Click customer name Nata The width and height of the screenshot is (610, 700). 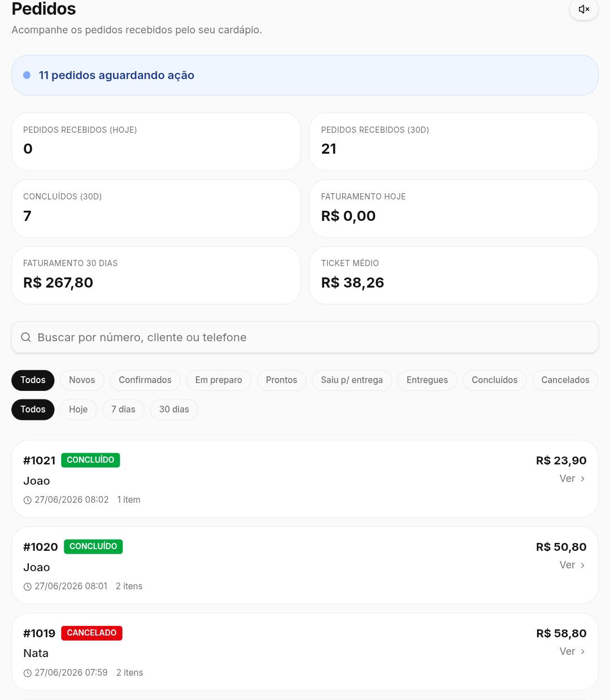click(36, 653)
